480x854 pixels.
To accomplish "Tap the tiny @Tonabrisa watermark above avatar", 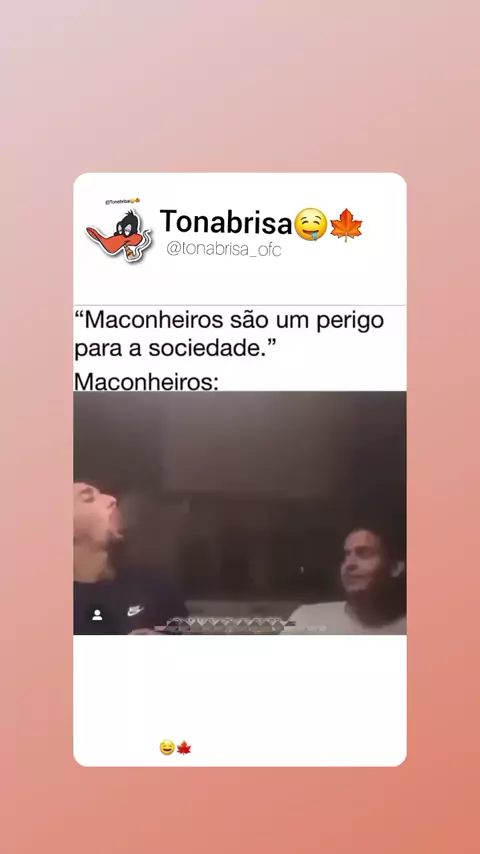I will pyautogui.click(x=123, y=202).
